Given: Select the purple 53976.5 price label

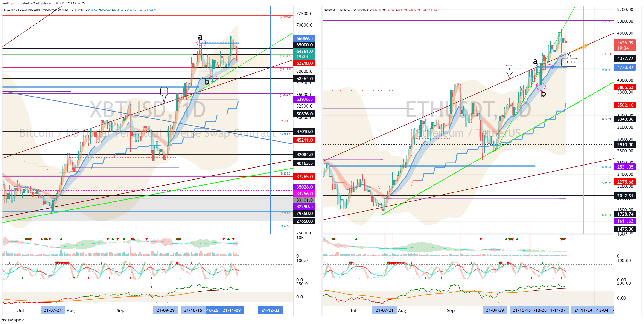Looking at the screenshot, I should click(304, 99).
